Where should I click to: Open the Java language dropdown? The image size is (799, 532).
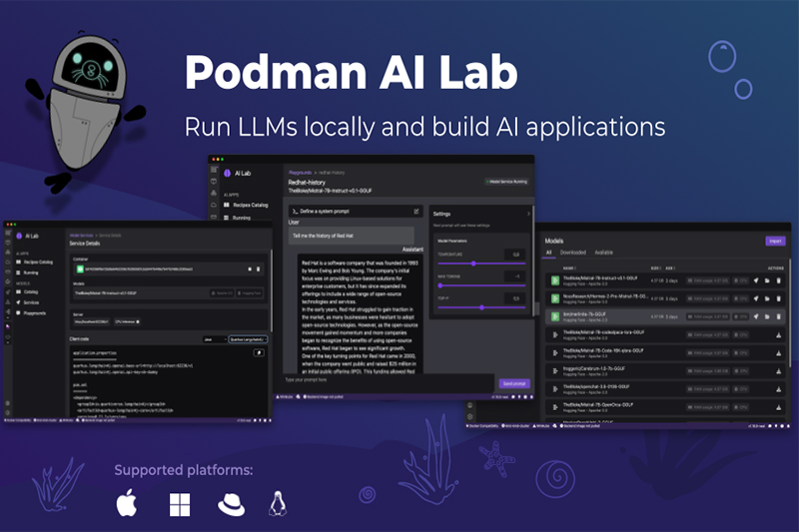click(215, 339)
